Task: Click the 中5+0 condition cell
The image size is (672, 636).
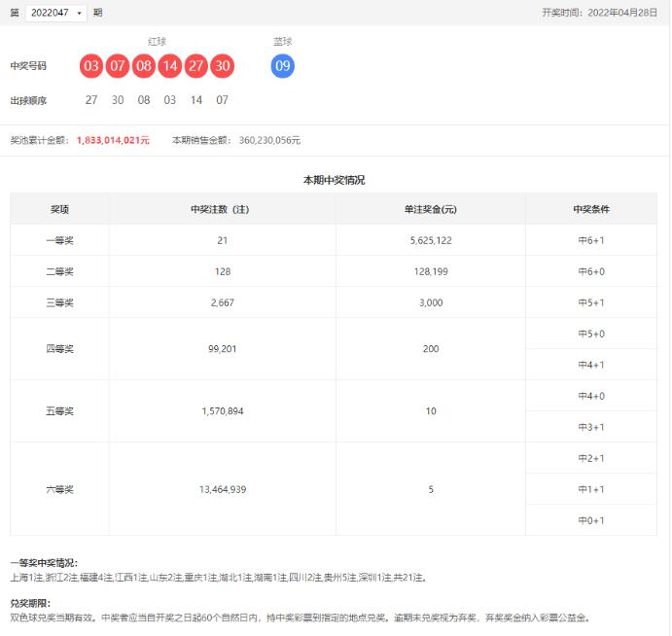Action: coord(591,335)
